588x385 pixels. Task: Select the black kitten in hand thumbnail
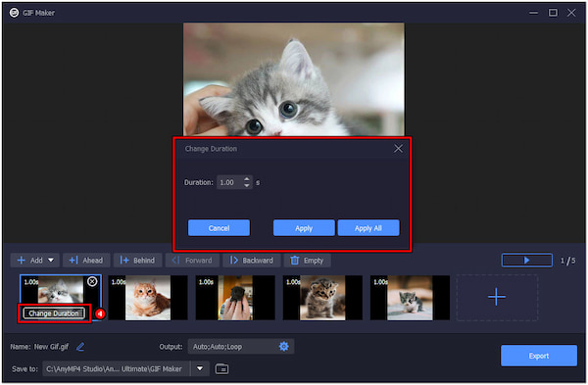tap(235, 298)
